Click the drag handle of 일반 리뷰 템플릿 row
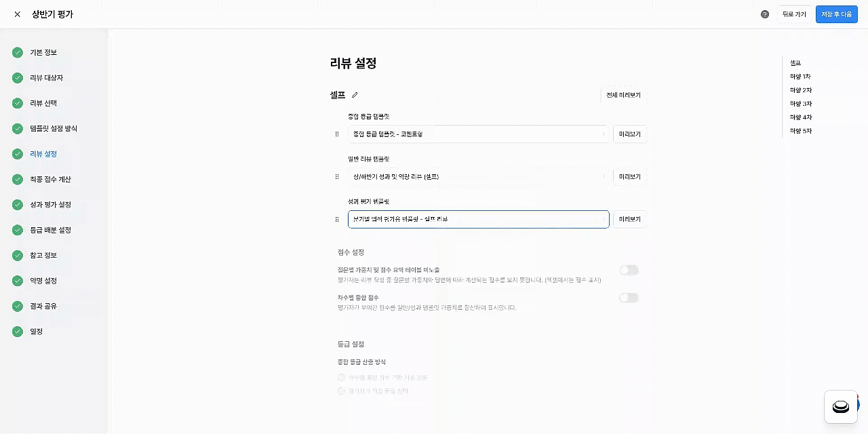This screenshot has width=868, height=434. pos(337,177)
